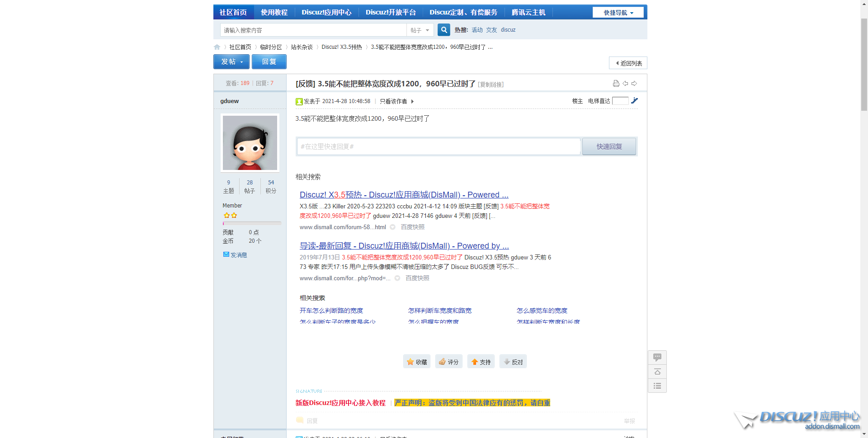Image resolution: width=868 pixels, height=438 pixels.
Task: Click breadcrumb 站长杂谈
Action: pyautogui.click(x=302, y=47)
